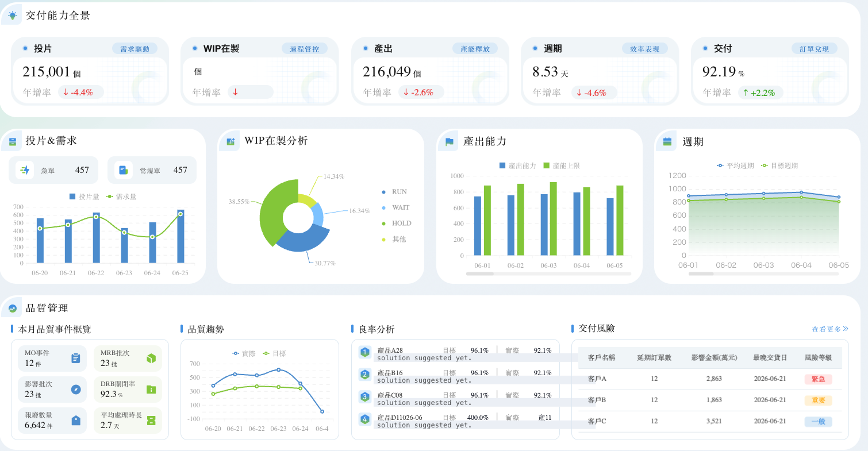This screenshot has height=451, width=868.
Task: Toggle the 投片量 legend series
Action: [x=84, y=196]
